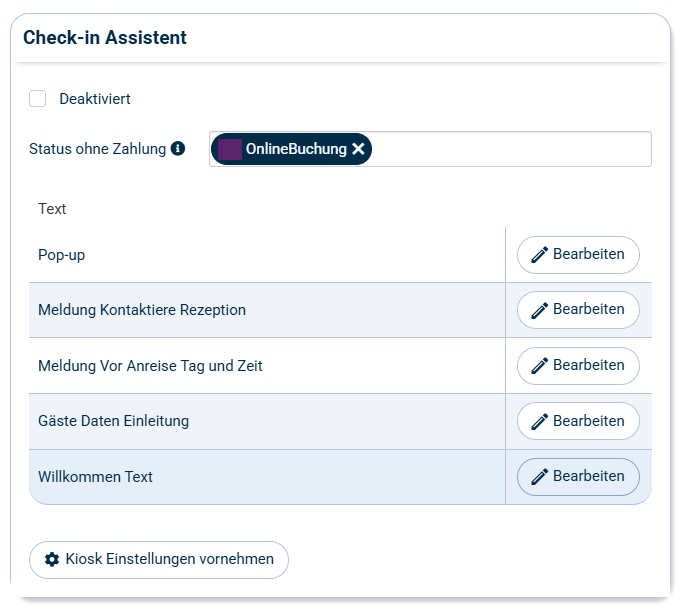
Task: Click the Deaktiviert label text
Action: [95, 99]
